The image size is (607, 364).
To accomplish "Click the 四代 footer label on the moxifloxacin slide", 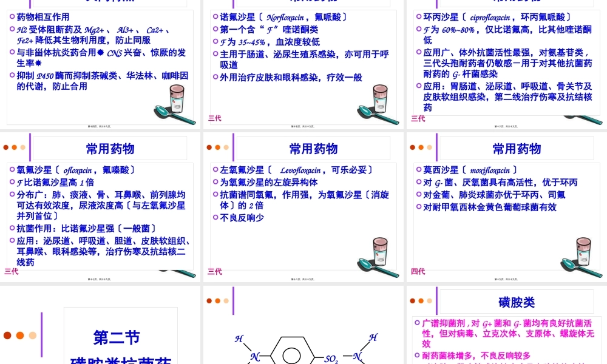I will pos(418,272).
